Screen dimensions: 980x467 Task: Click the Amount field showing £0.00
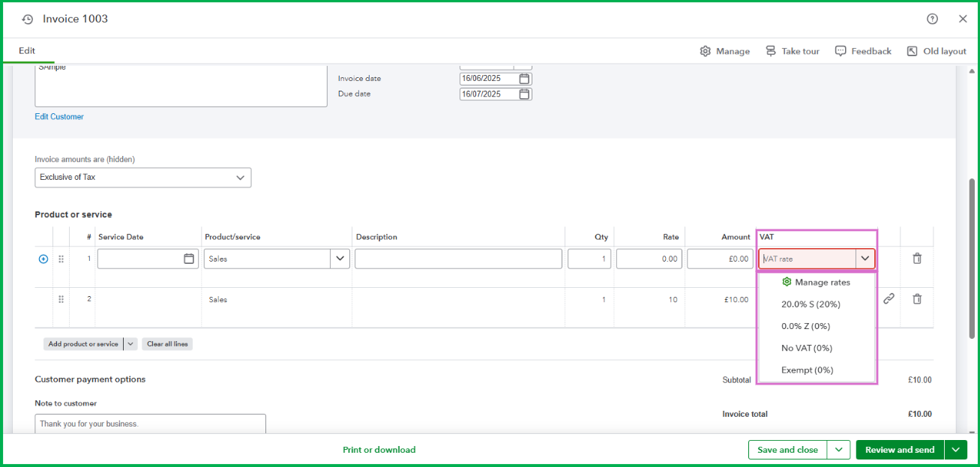point(720,259)
